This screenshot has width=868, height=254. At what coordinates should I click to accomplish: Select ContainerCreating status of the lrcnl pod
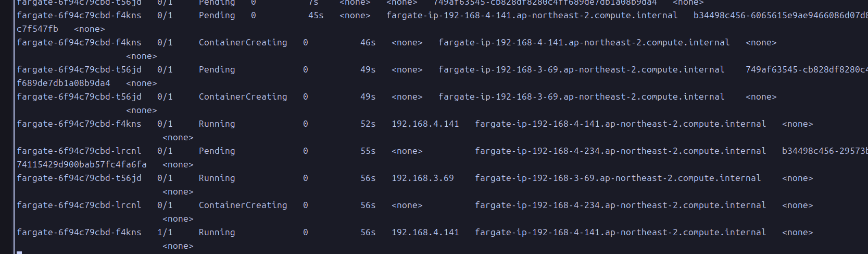243,205
